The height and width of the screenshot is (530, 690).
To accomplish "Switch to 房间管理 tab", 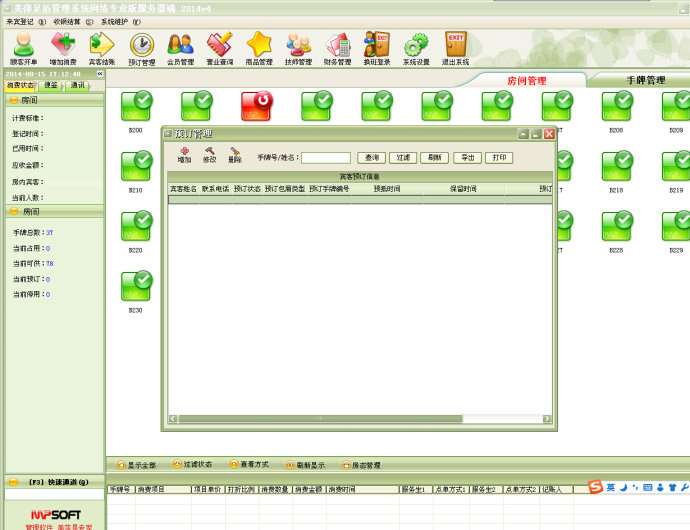I will point(527,81).
